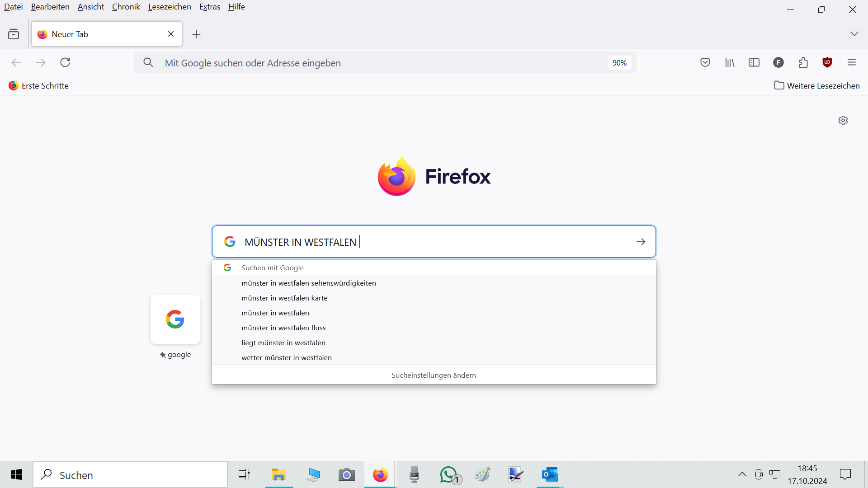Click the google shortcut tile
868x488 pixels.
point(175,319)
